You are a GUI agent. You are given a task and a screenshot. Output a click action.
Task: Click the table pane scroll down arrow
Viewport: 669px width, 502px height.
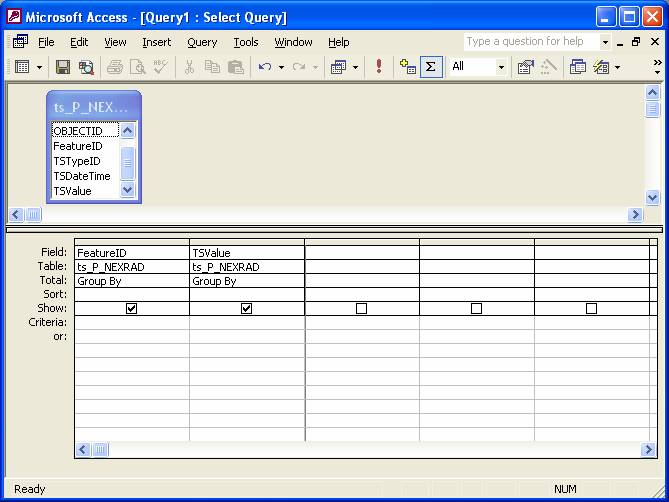652,197
